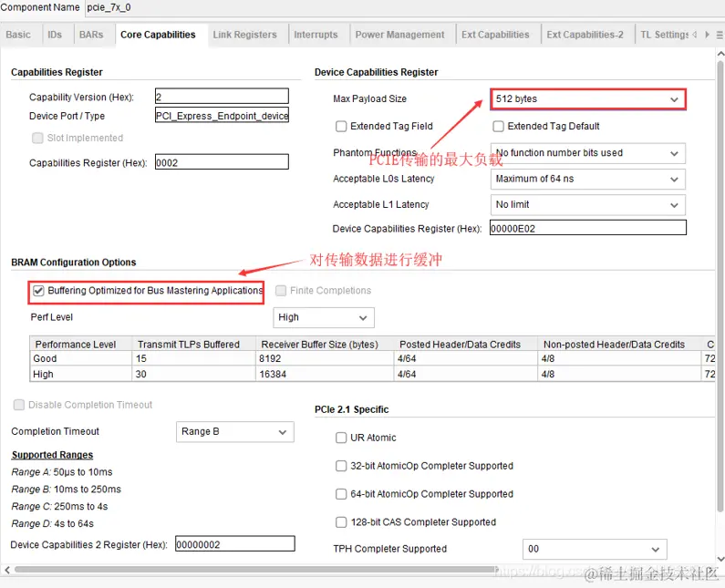This screenshot has height=588, width=725.
Task: Open the Phantom Functions dropdown
Action: 588,153
